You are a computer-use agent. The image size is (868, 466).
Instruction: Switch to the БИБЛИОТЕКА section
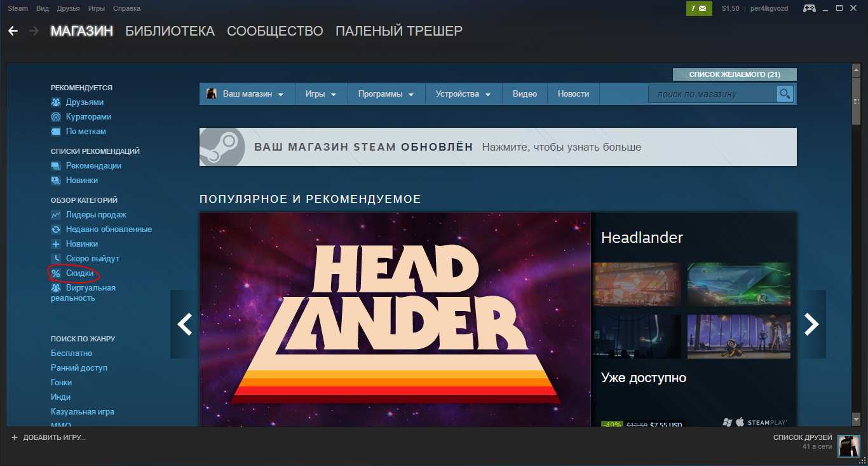pos(170,31)
